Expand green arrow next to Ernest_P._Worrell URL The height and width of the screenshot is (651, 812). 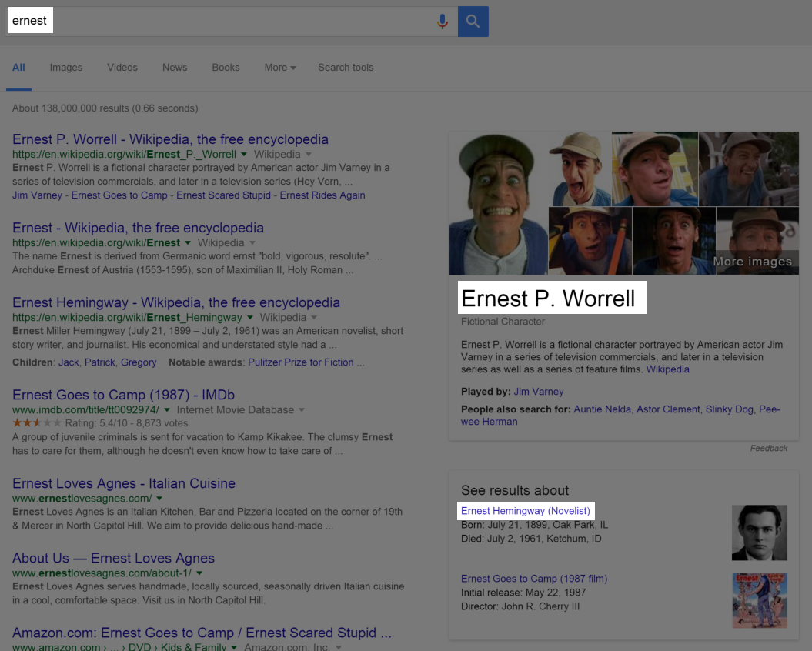pyautogui.click(x=244, y=155)
